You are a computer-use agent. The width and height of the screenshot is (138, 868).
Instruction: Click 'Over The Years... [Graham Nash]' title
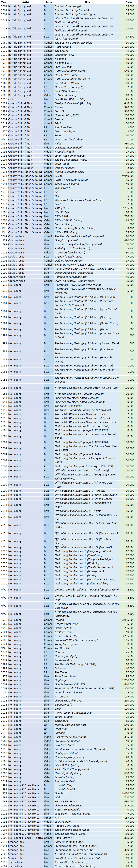pyautogui.click(x=74, y=281)
